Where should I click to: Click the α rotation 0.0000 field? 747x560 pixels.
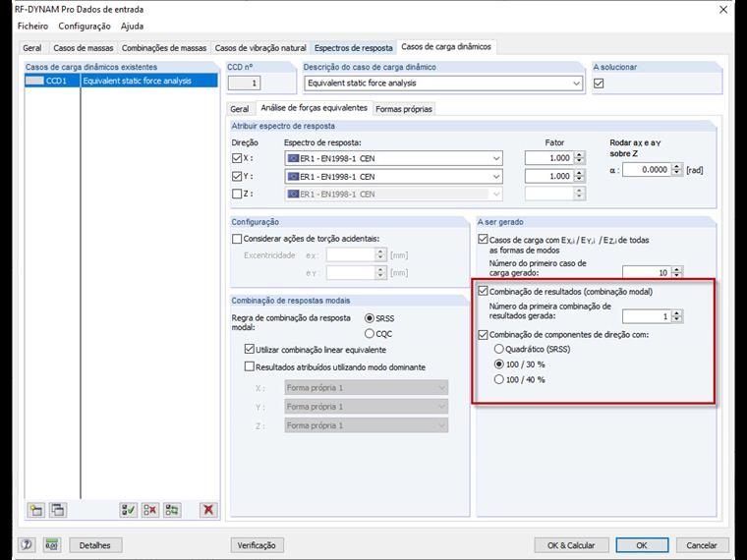click(647, 170)
